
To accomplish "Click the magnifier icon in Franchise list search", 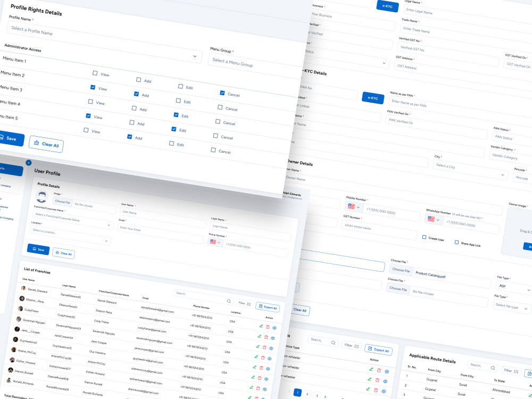I will point(229,301).
